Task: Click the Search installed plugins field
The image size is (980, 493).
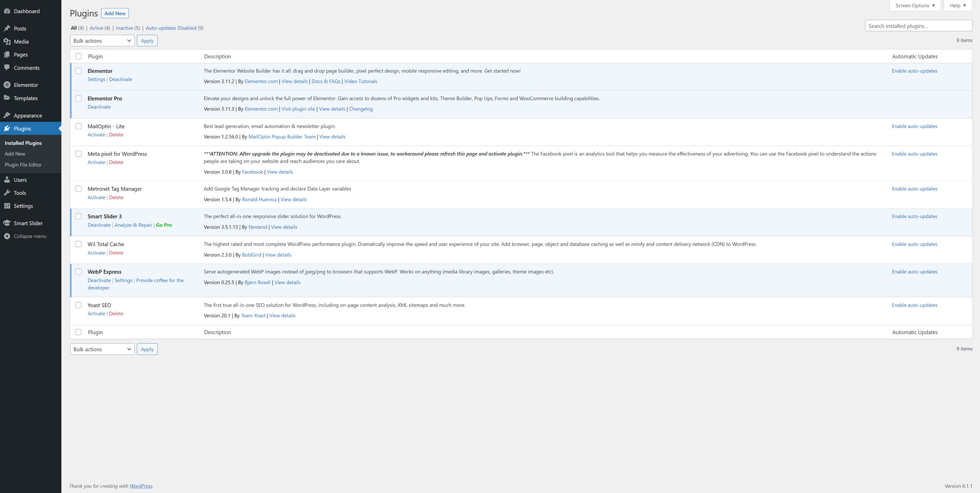Action: tap(918, 25)
